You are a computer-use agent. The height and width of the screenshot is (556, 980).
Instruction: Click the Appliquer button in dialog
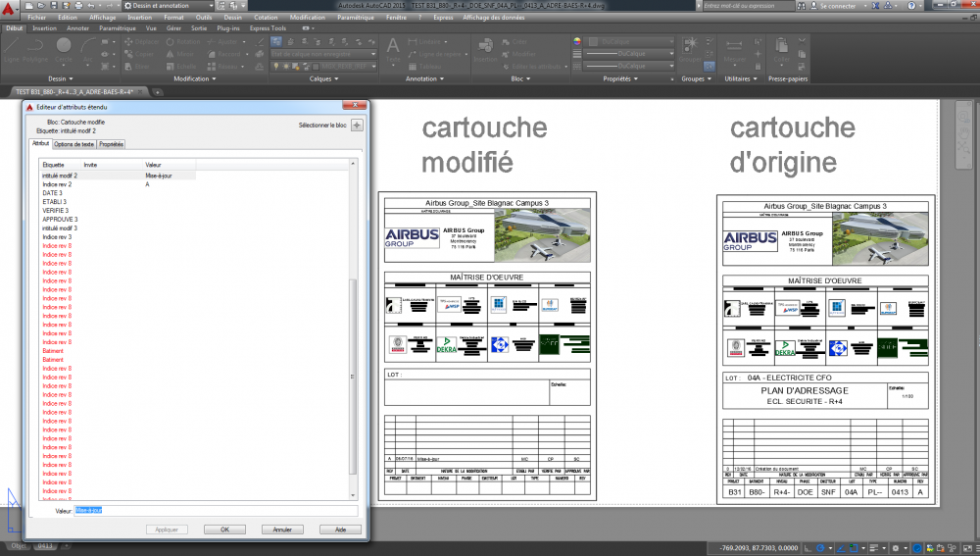[x=167, y=530]
